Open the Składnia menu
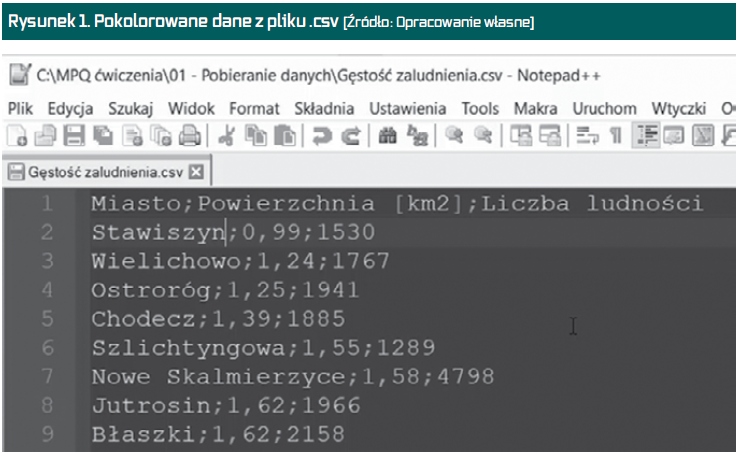This screenshot has width=741, height=457. click(x=326, y=108)
